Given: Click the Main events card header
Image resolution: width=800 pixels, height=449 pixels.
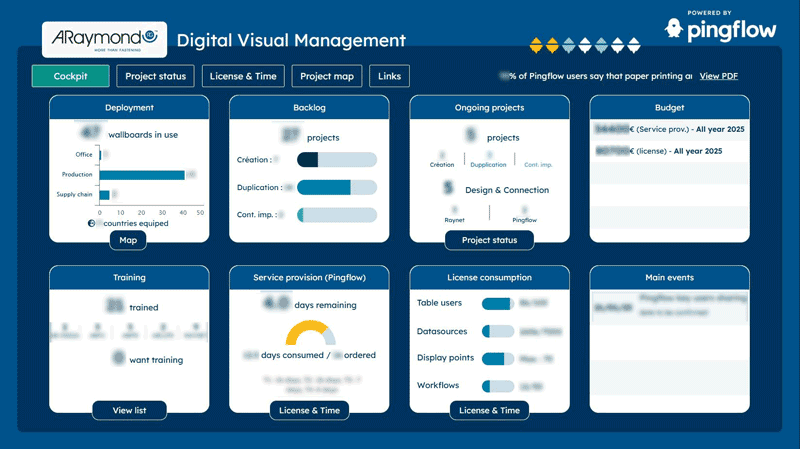Looking at the screenshot, I should point(669,278).
